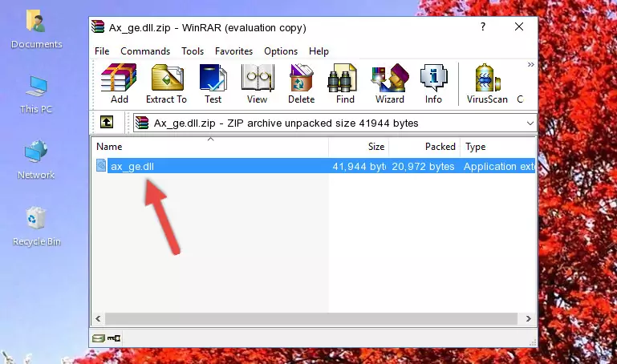Select the Recycle Bin desktop icon
The height and width of the screenshot is (364, 617).
point(37,227)
